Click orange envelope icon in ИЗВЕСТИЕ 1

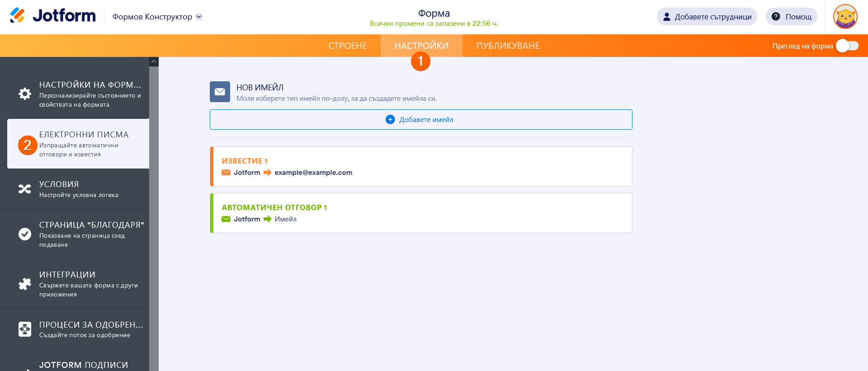(x=226, y=172)
